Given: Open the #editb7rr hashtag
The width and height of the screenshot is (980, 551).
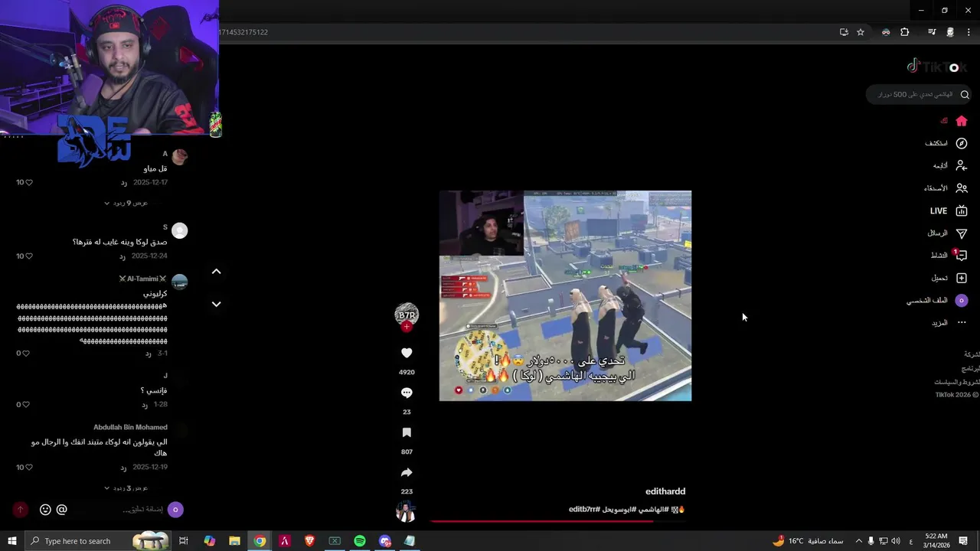Looking at the screenshot, I should (x=584, y=509).
